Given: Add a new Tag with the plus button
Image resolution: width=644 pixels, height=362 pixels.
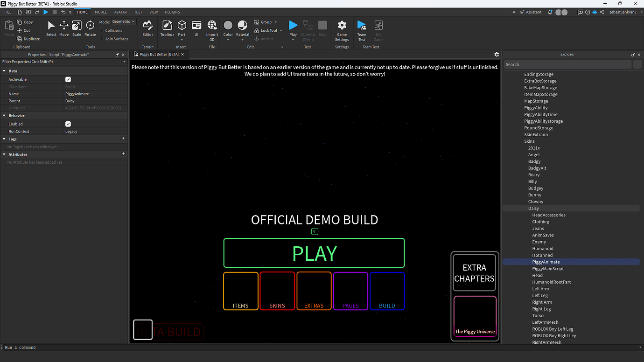Looking at the screenshot, I should pos(123,139).
